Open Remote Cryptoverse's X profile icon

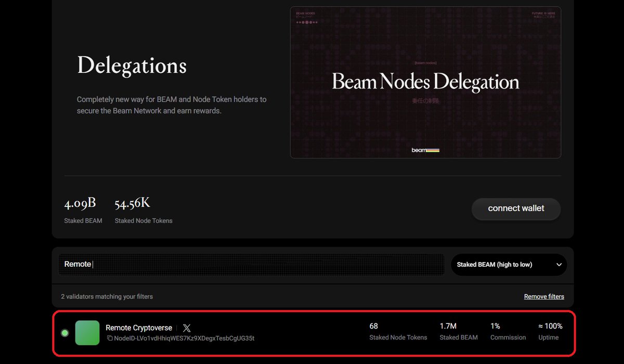[x=187, y=328]
